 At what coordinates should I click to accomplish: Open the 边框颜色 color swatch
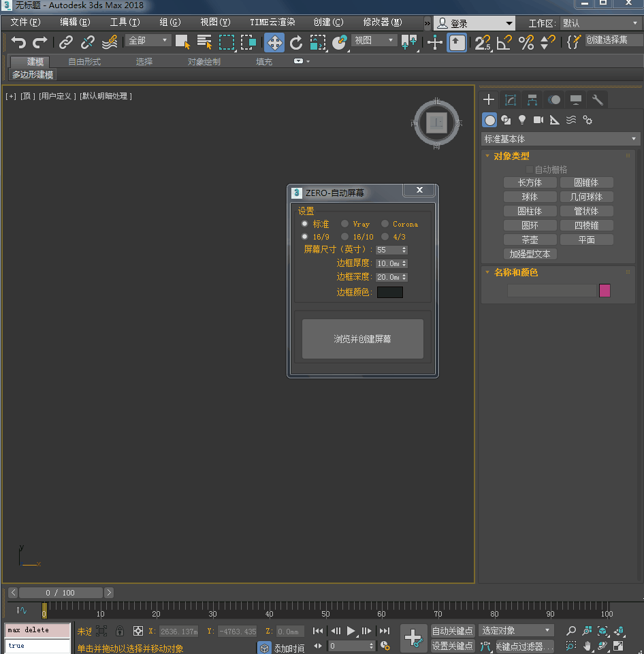(389, 292)
